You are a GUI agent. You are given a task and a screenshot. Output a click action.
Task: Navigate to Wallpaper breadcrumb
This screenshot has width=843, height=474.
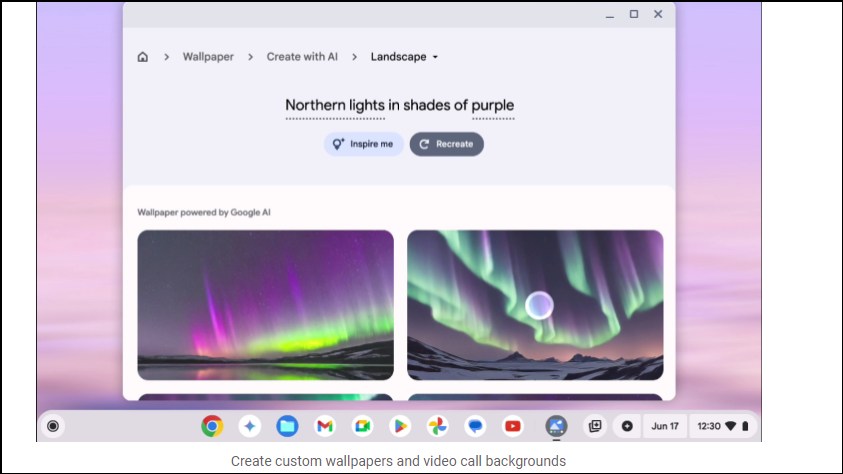[208, 56]
